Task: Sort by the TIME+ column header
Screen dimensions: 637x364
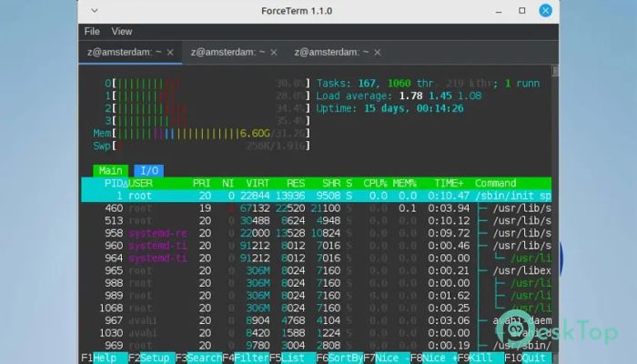Action: 449,183
